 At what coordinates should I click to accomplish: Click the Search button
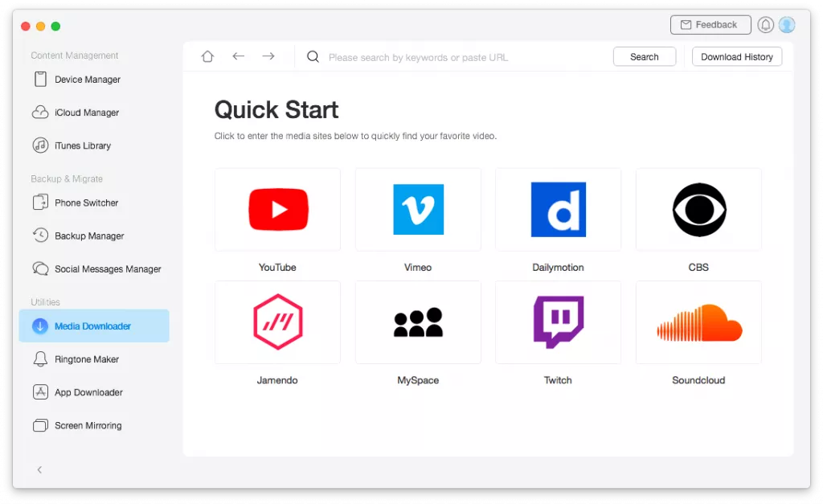pyautogui.click(x=645, y=57)
